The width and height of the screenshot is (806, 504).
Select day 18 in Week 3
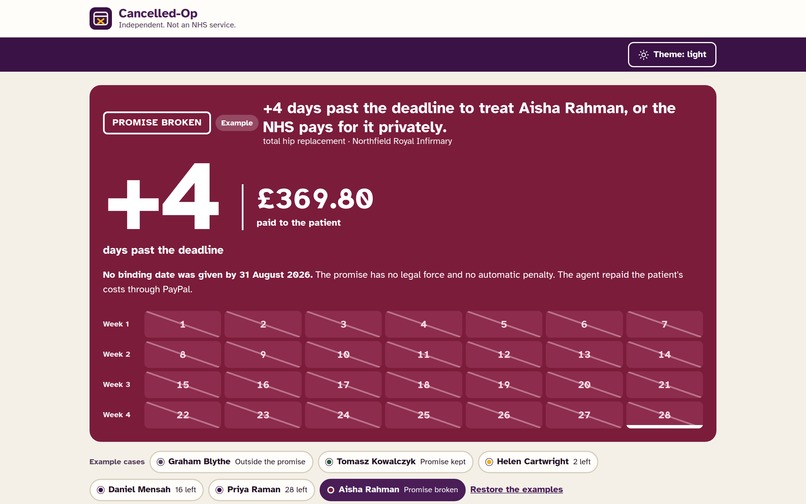tap(424, 385)
